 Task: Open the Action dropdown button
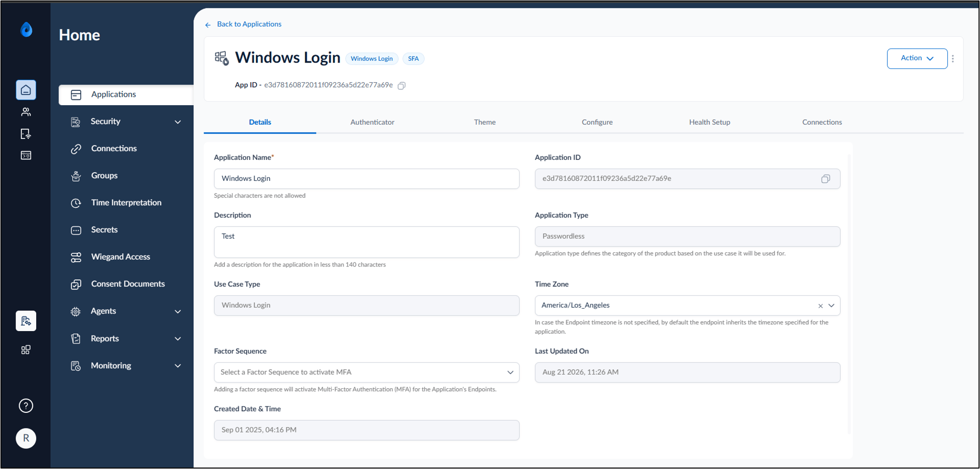[917, 59]
